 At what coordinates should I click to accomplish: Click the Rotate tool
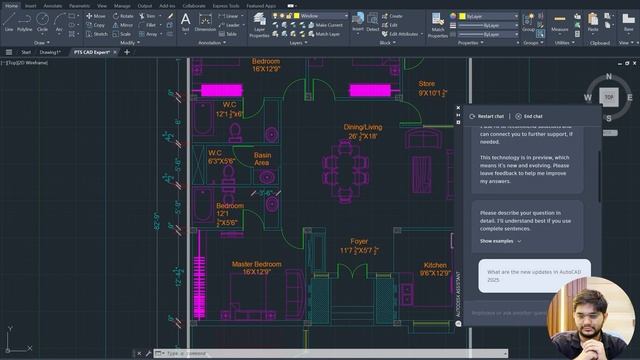pyautogui.click(x=123, y=16)
